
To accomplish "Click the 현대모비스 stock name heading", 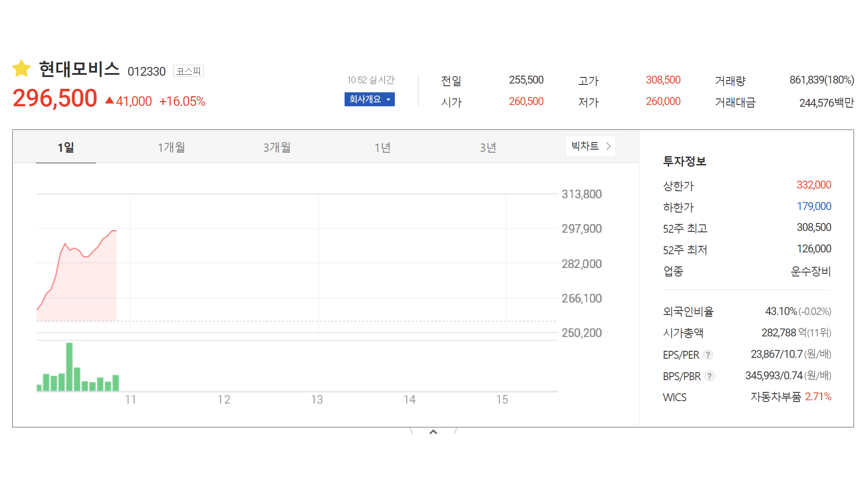I will (x=79, y=69).
